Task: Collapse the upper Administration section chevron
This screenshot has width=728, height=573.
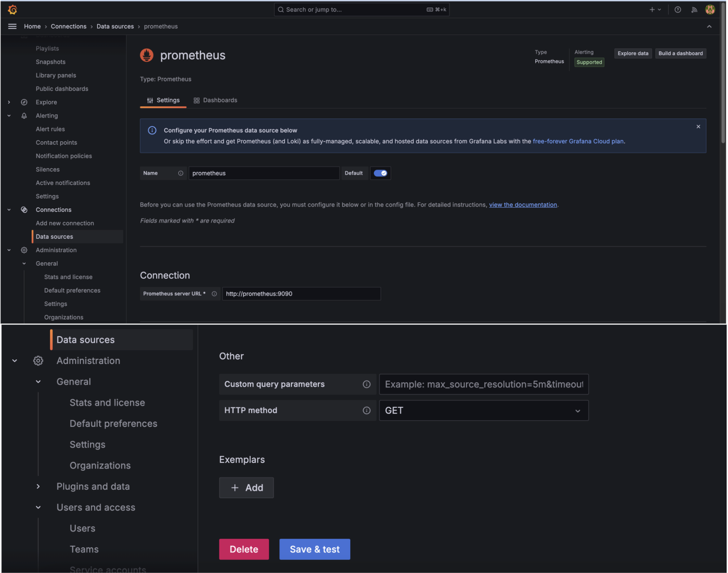Action: tap(9, 250)
